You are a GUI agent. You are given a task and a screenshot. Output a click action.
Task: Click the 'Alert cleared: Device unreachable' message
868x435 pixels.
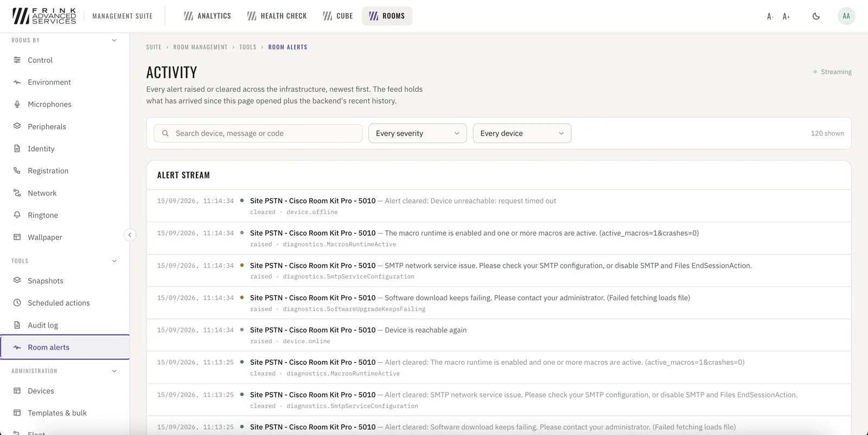(470, 201)
